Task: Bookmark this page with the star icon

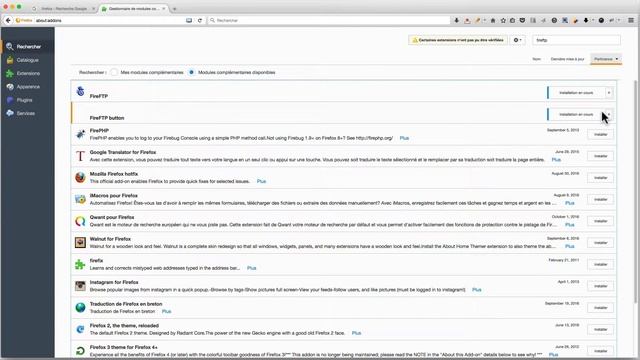Action: pyautogui.click(x=503, y=20)
